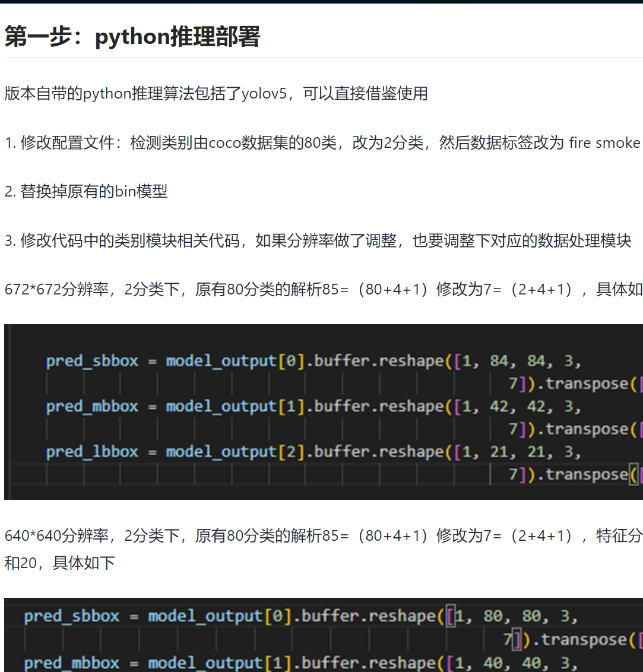Click the words fire smoke in item 1
This screenshot has width=643, height=672.
coord(604,143)
